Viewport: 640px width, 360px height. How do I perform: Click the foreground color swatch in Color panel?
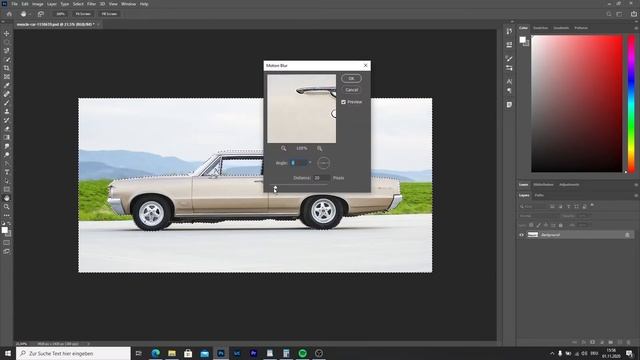coord(522,40)
